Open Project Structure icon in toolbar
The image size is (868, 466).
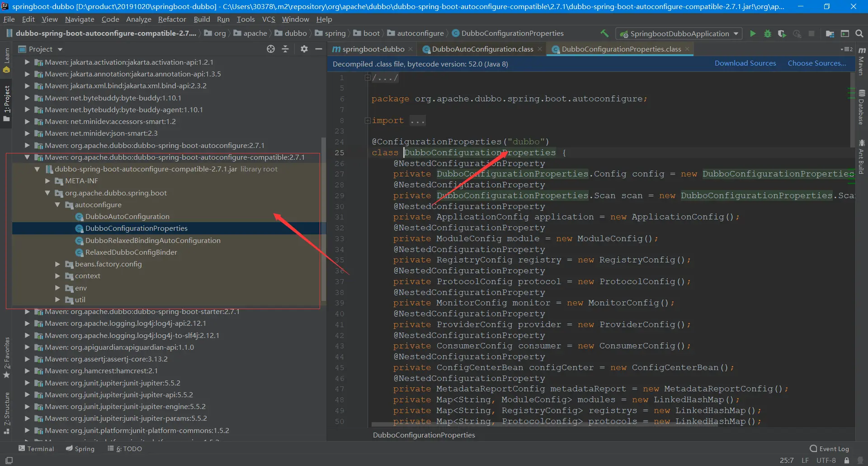point(830,33)
